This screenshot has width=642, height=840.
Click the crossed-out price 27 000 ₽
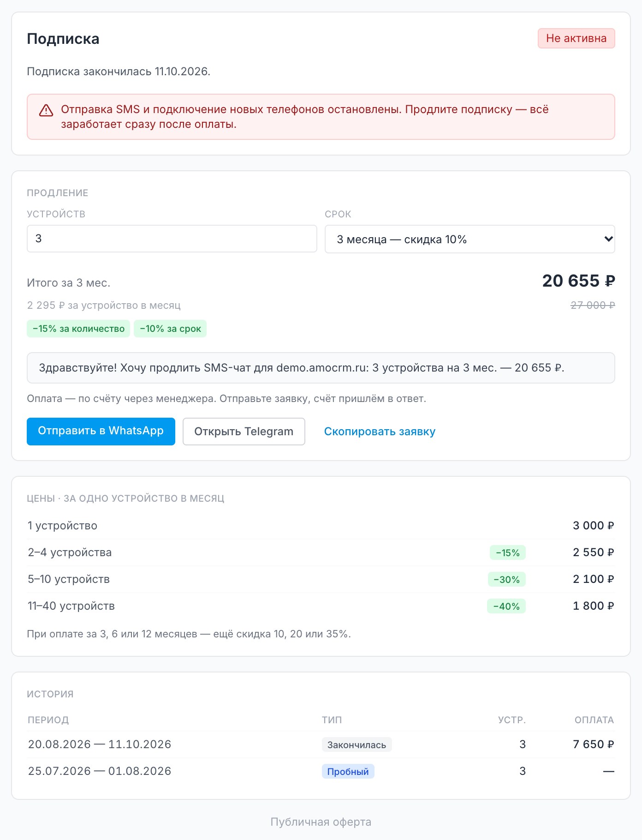click(593, 305)
